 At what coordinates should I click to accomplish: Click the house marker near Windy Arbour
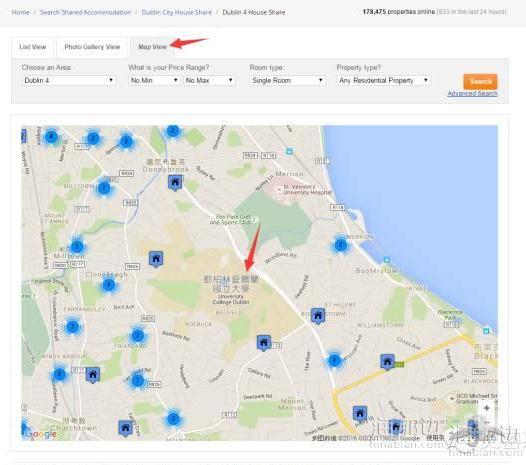[x=93, y=374]
